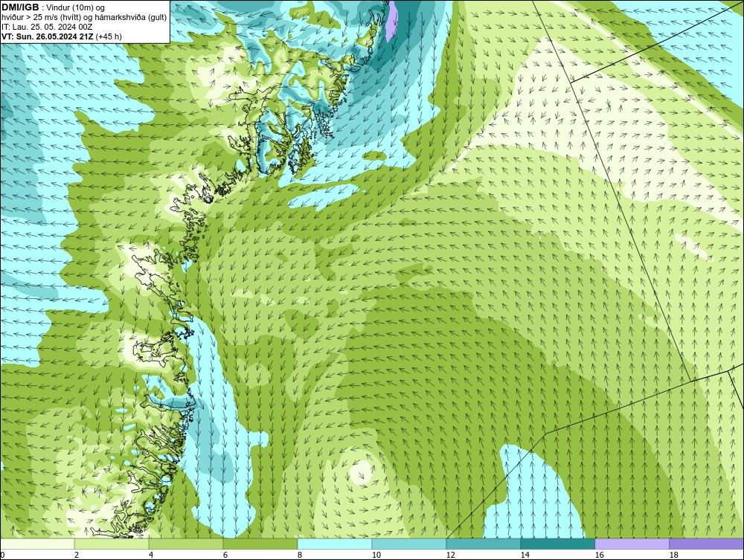
Task: Click the purple high-wind patch at top
Action: tap(392, 21)
